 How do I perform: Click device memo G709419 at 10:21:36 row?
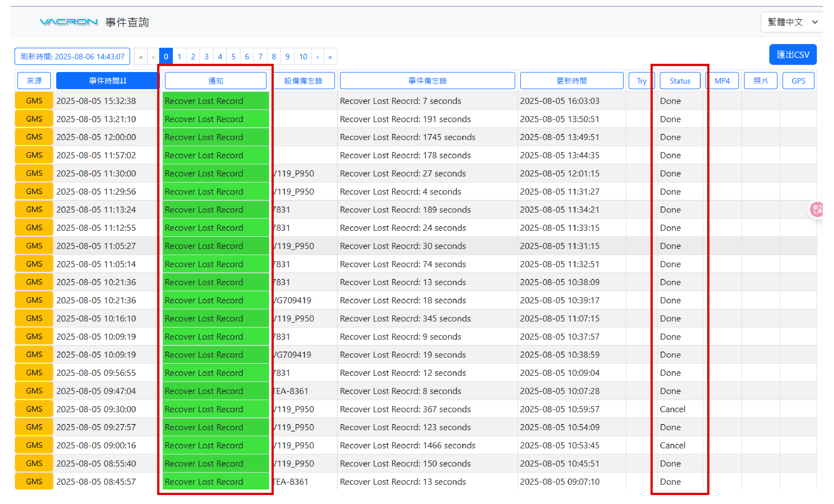click(x=292, y=300)
